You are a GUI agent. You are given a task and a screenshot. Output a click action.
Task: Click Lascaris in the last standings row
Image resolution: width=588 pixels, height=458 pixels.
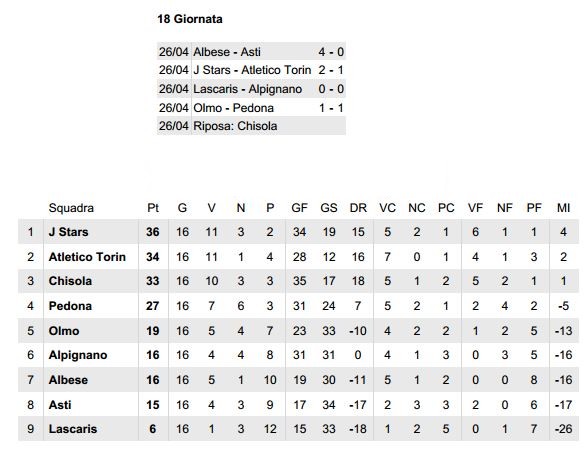point(72,429)
